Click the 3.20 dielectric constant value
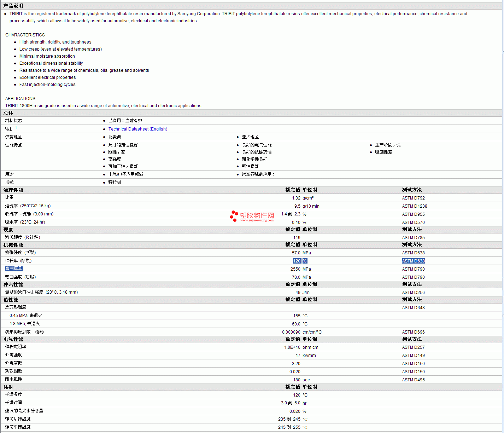Screen dimensions: 504x433 (296, 364)
